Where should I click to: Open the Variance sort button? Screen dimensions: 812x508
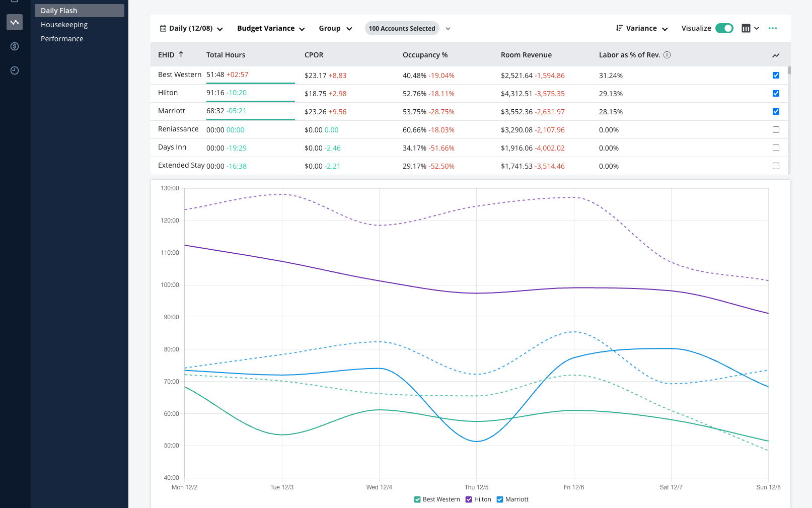642,29
